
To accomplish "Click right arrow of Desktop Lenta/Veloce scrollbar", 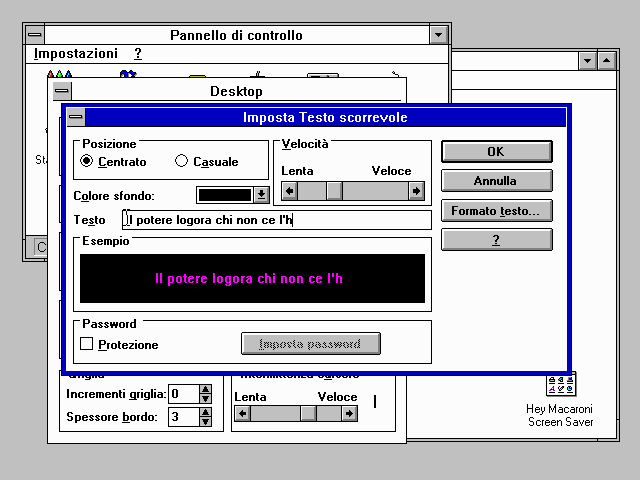I will point(349,414).
